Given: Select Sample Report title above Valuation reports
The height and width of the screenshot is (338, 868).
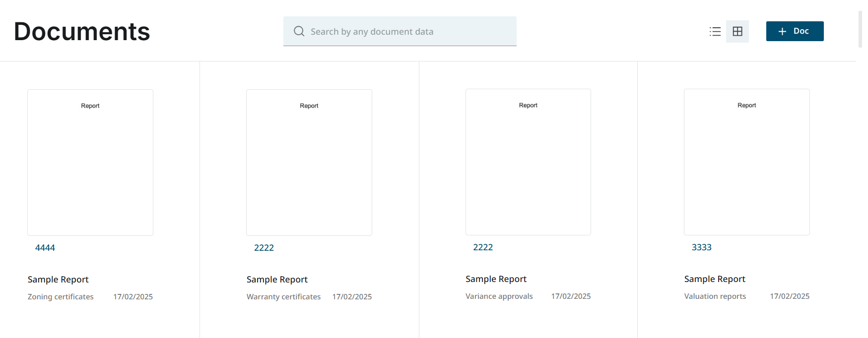Looking at the screenshot, I should pyautogui.click(x=715, y=279).
